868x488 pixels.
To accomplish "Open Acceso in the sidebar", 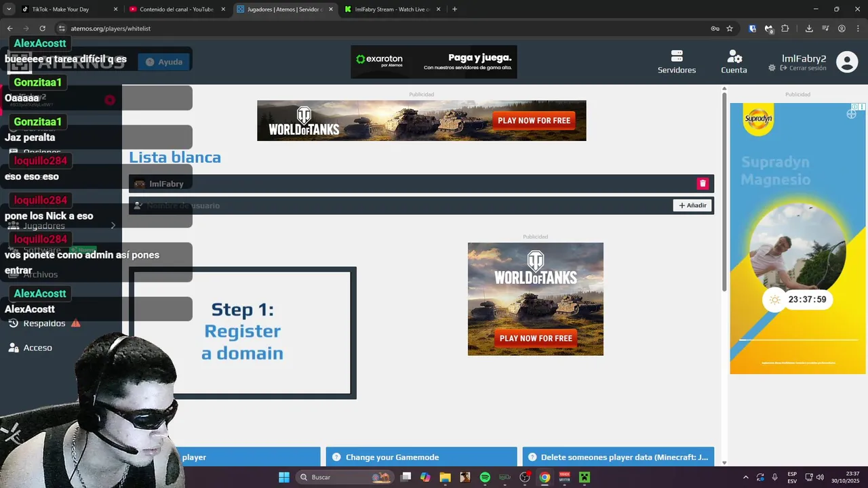I will coord(30,348).
